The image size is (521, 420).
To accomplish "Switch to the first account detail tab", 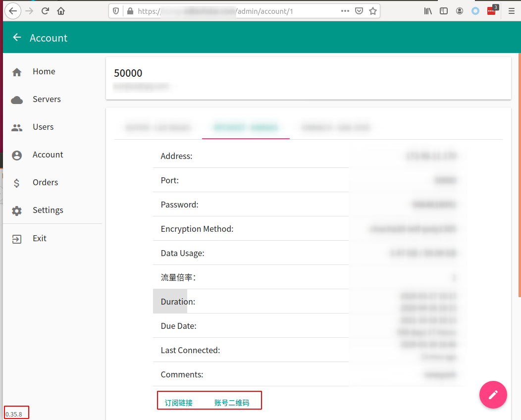I will 158,127.
